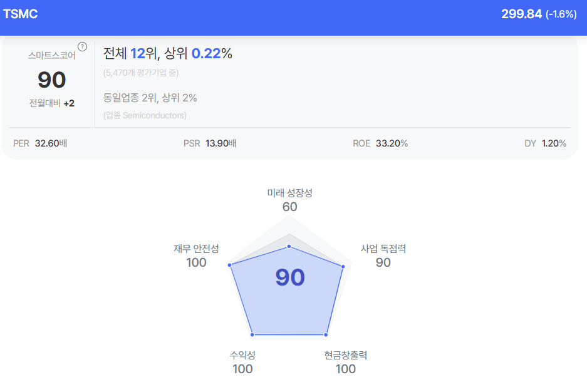Screen dimensions: 587x392
Task: Click the 미래 성장성 radar label
Action: coord(289,193)
